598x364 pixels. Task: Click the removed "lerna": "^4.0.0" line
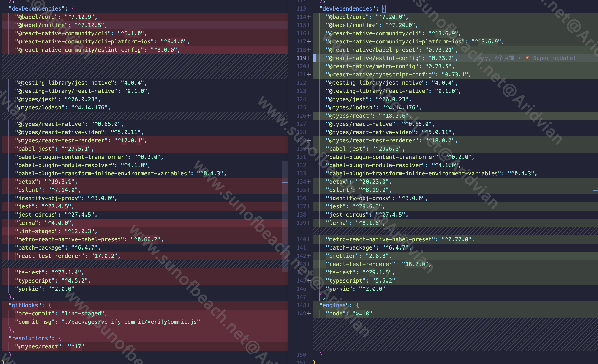click(x=145, y=223)
